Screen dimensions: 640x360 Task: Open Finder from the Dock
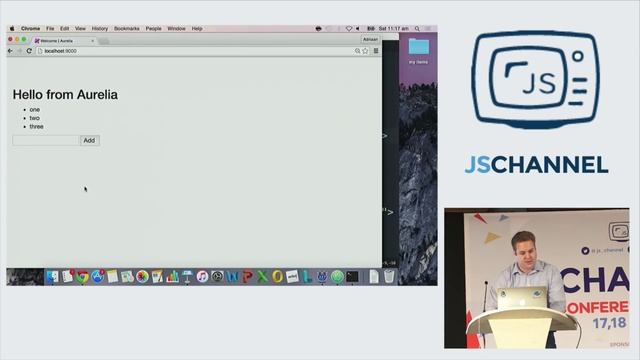point(53,277)
